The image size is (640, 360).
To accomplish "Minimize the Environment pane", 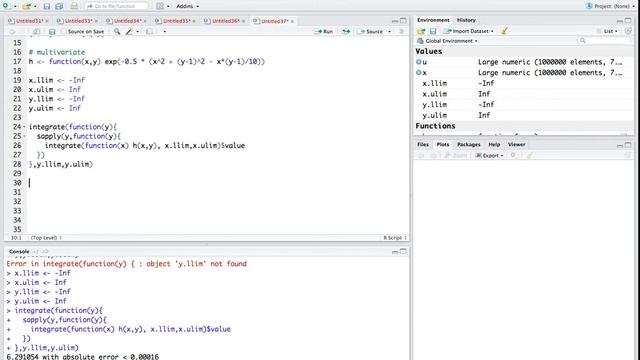I will coord(620,20).
